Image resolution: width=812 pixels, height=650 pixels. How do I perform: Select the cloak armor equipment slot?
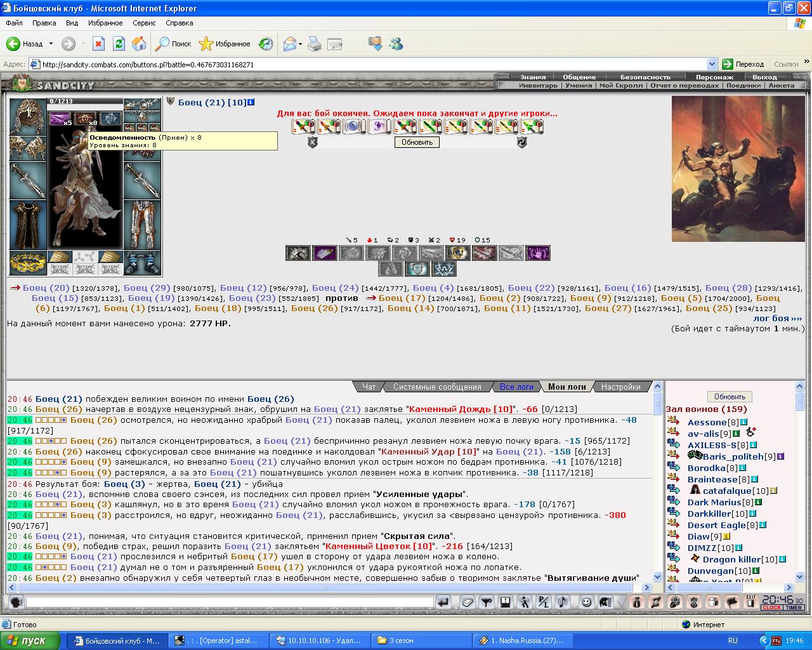coord(27,225)
